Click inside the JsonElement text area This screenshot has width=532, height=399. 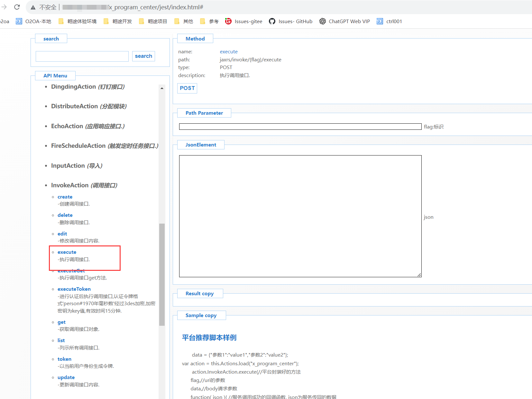click(x=300, y=216)
